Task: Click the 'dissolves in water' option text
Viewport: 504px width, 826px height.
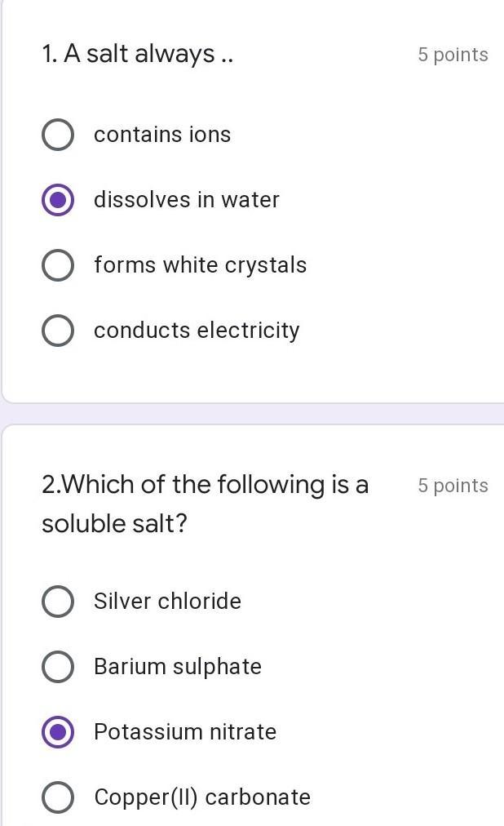Action: [187, 200]
